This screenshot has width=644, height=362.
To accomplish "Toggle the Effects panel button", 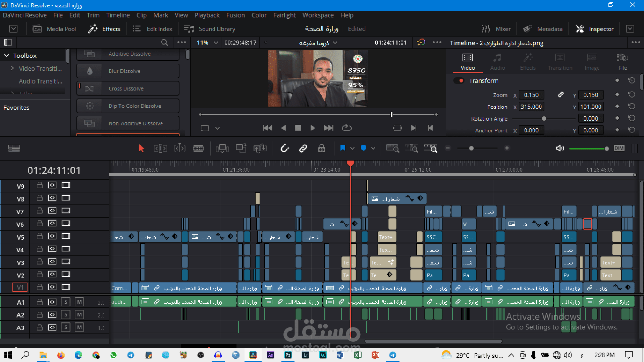I will [x=104, y=29].
